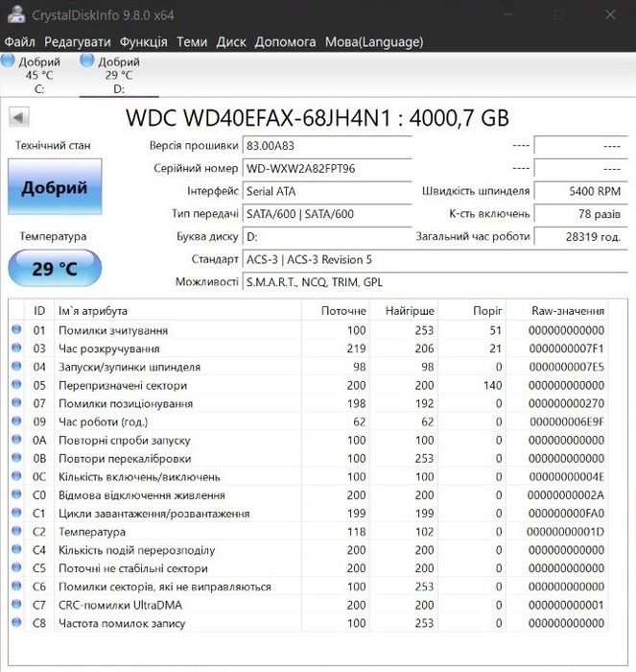The width and height of the screenshot is (636, 672).
Task: Select the Температура attribute row
Action: click(308, 532)
